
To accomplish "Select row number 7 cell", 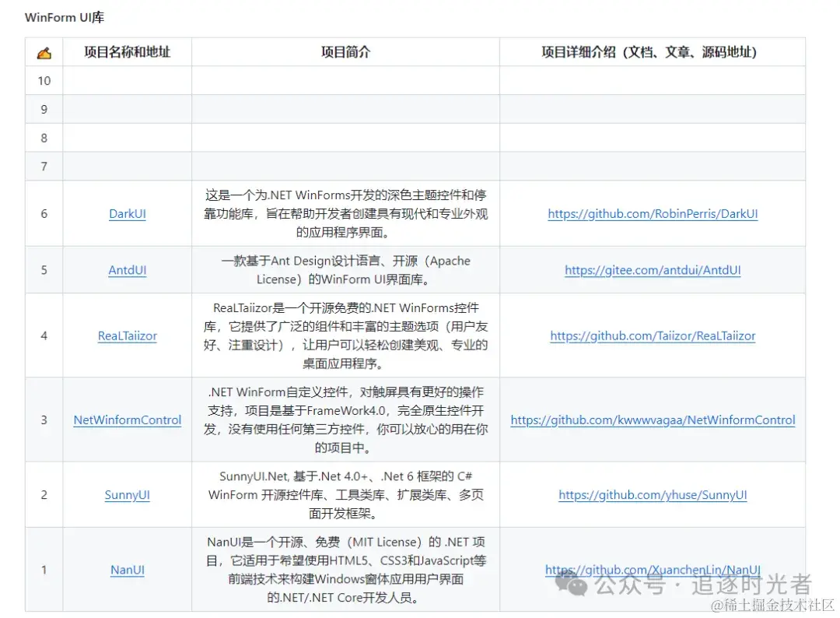I will pos(44,166).
